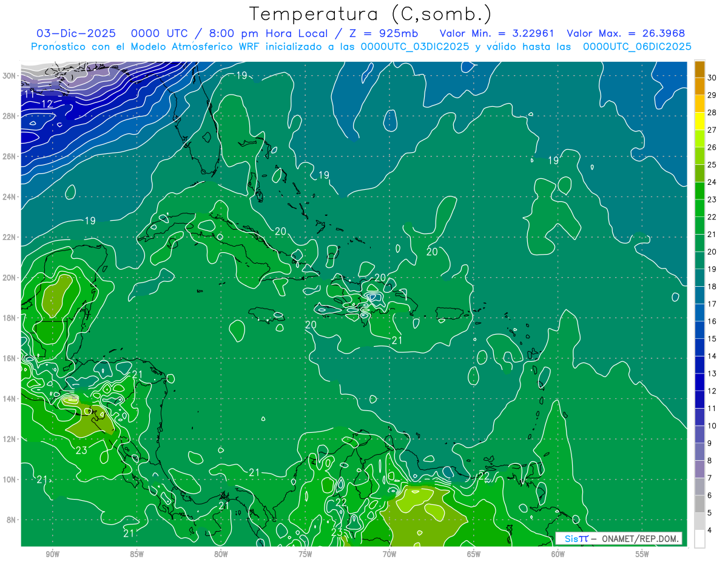
Task: Click the 70W longitude axis label
Action: click(389, 554)
